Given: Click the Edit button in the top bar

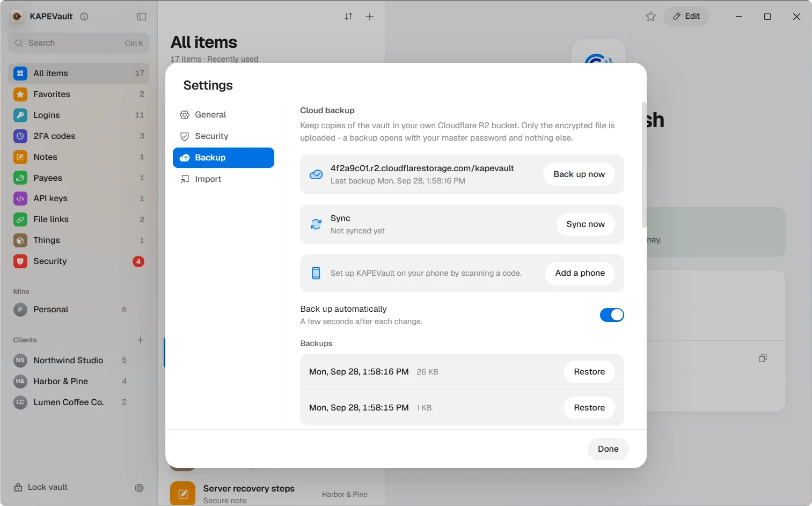Looking at the screenshot, I should (686, 17).
